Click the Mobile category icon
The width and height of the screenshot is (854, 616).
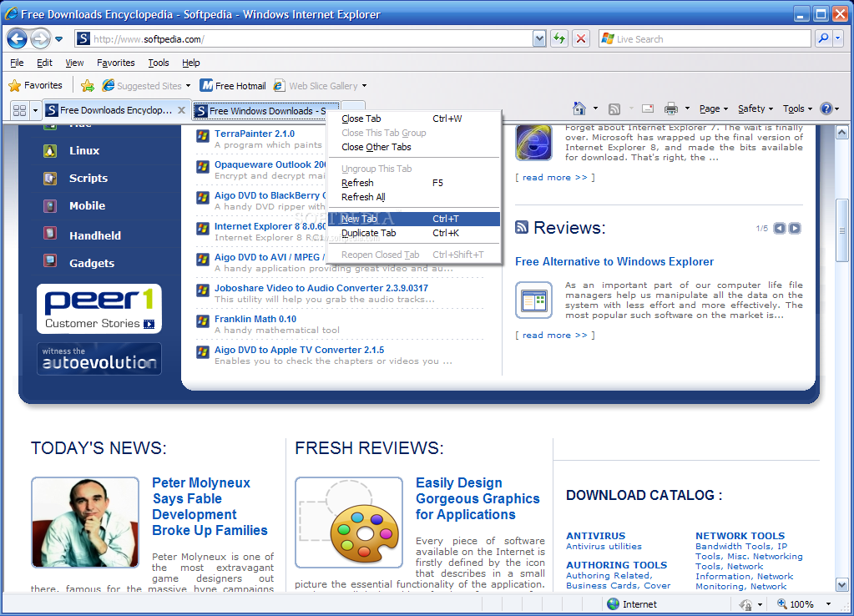tap(50, 206)
